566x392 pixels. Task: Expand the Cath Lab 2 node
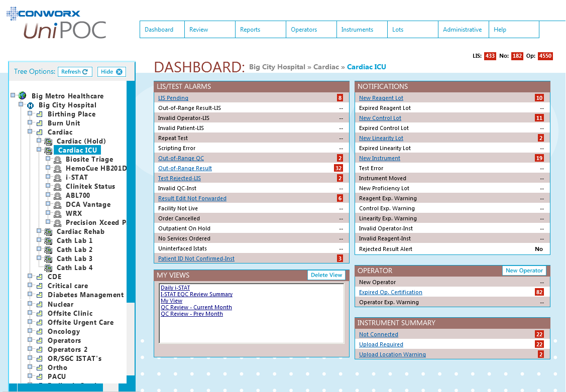click(39, 249)
